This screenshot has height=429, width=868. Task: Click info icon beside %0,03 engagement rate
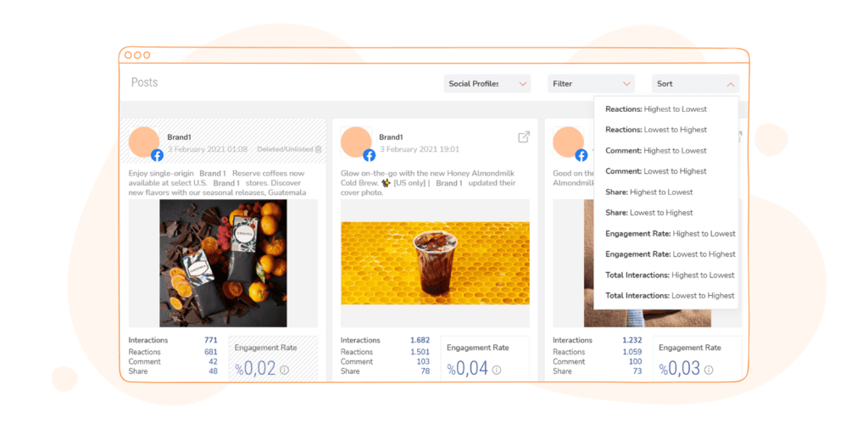(x=709, y=370)
